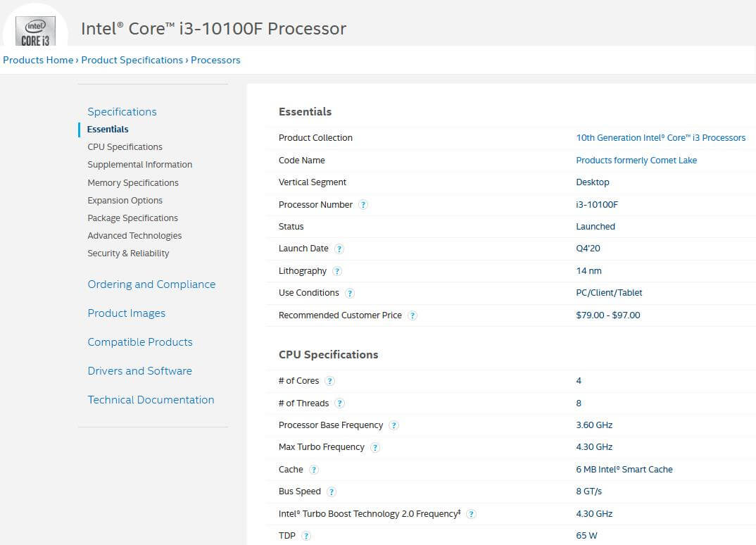Click the # of Cores help icon

click(329, 381)
